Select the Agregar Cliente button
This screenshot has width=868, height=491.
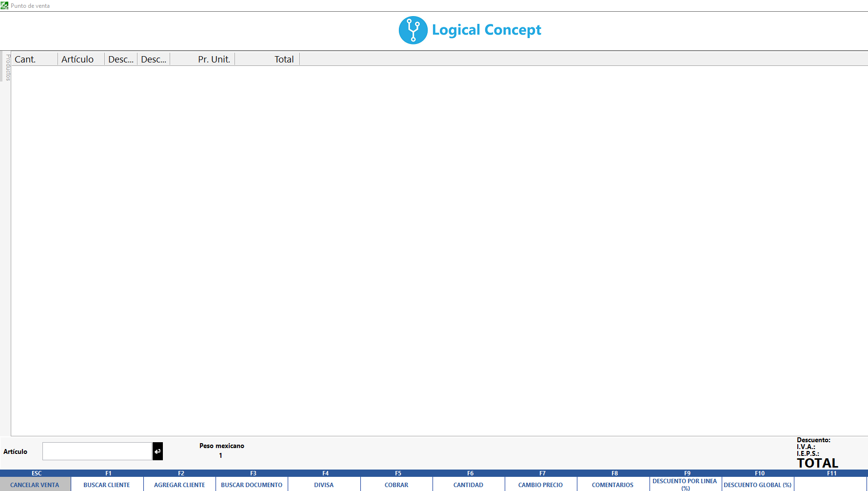click(179, 485)
